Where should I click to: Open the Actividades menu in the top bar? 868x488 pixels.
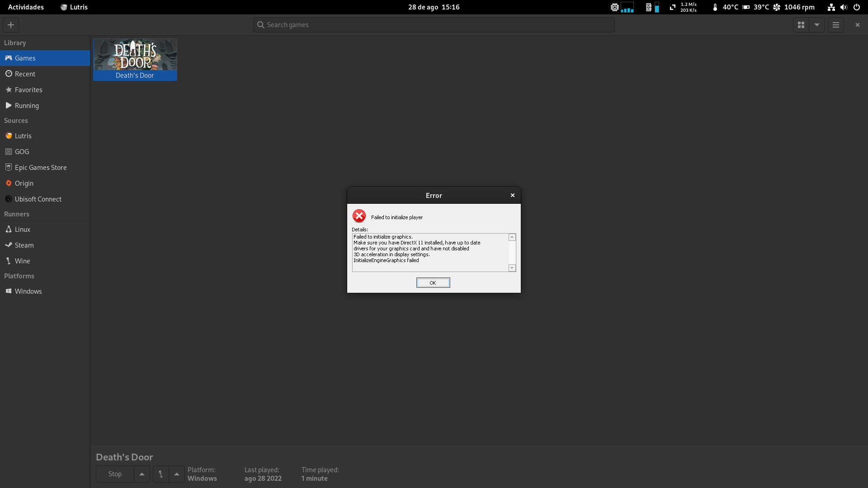[26, 7]
